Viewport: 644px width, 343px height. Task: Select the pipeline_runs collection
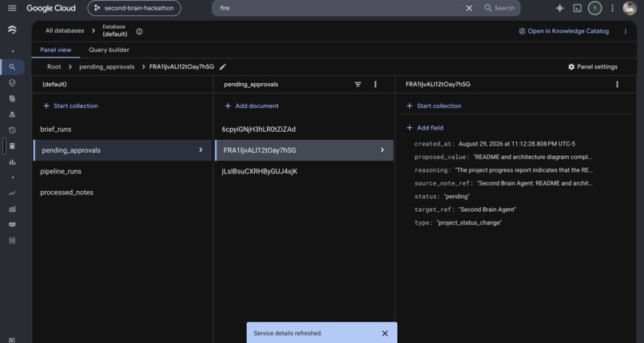[123, 171]
